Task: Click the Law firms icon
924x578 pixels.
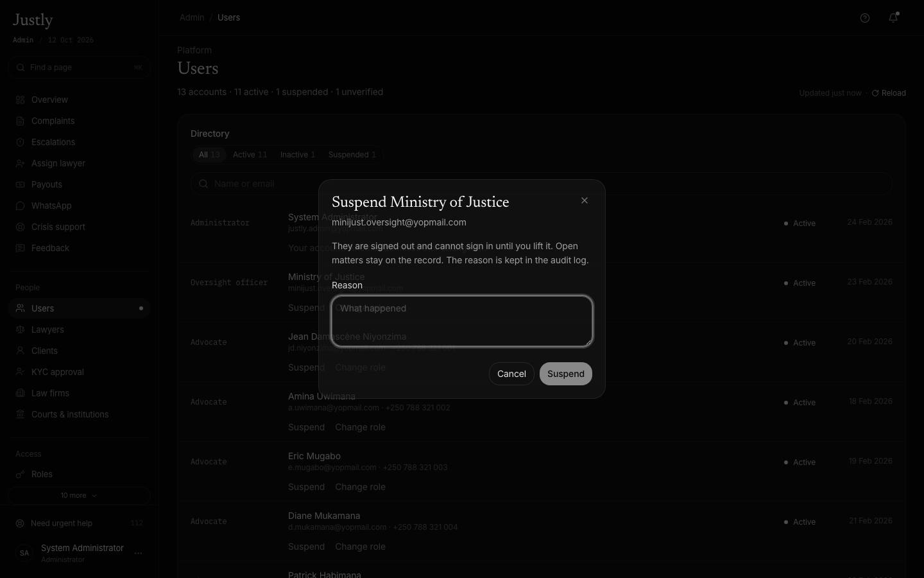Action: 21,393
